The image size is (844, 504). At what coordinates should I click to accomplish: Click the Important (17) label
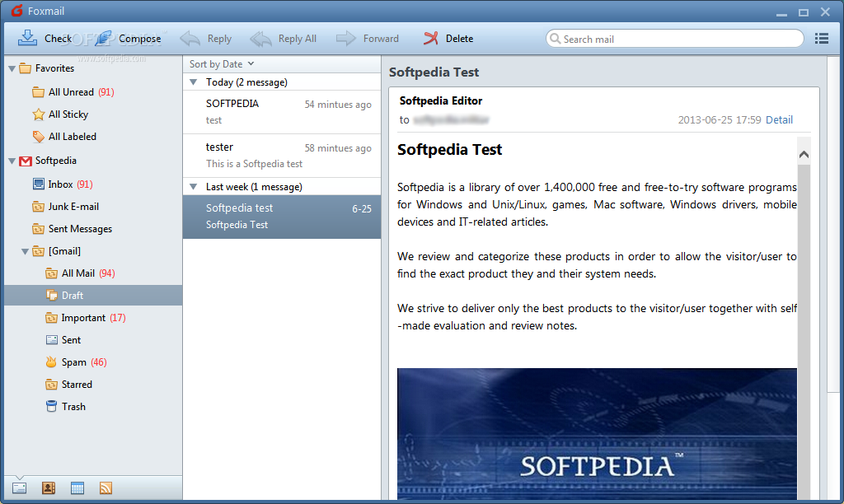pyautogui.click(x=94, y=318)
